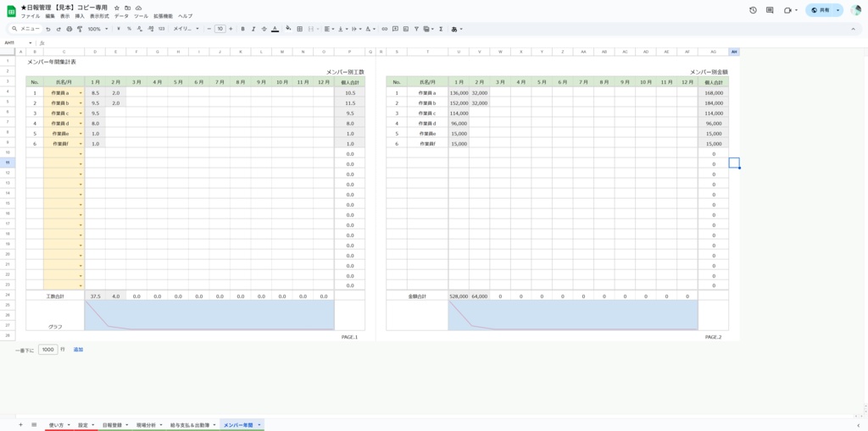
Task: Open the 挿入 menu
Action: tap(80, 17)
